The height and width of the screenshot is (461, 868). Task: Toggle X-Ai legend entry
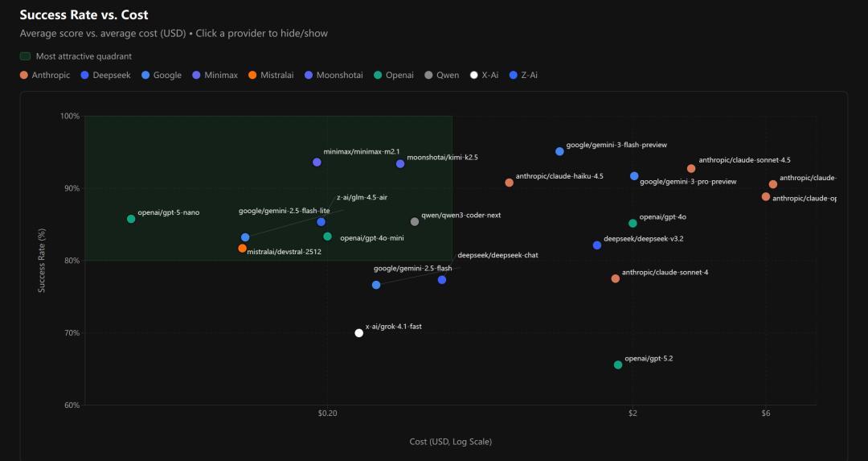(x=485, y=75)
